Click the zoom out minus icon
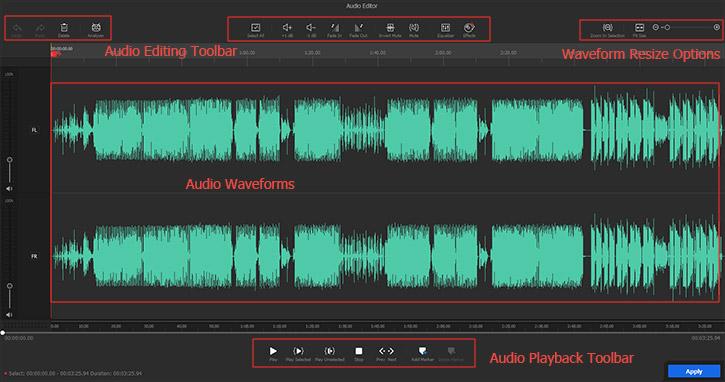The width and height of the screenshot is (725, 382). click(x=655, y=27)
